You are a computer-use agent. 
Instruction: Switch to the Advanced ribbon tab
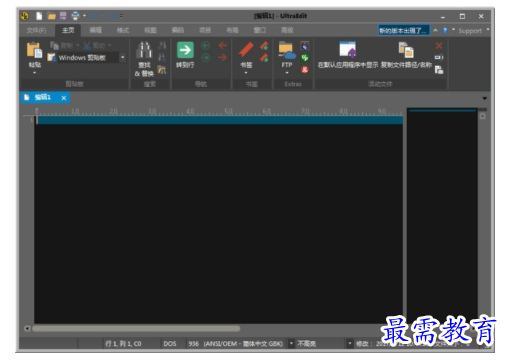click(287, 30)
